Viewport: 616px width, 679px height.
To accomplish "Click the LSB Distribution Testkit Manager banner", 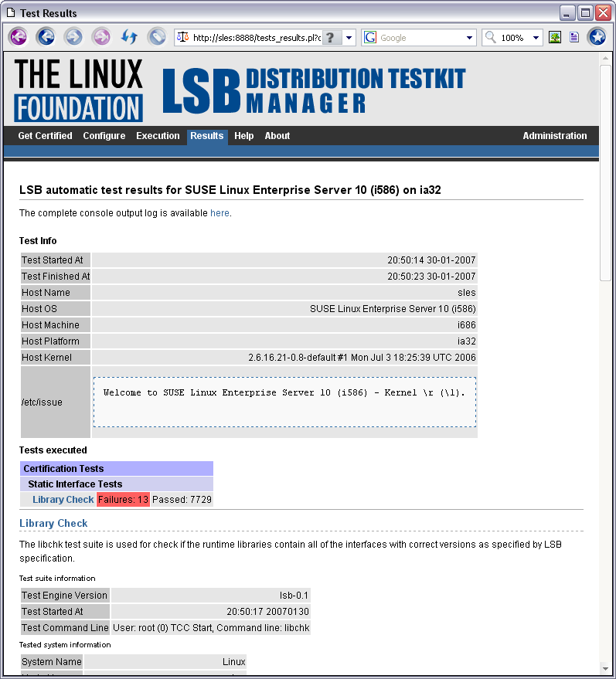I will coord(314,90).
